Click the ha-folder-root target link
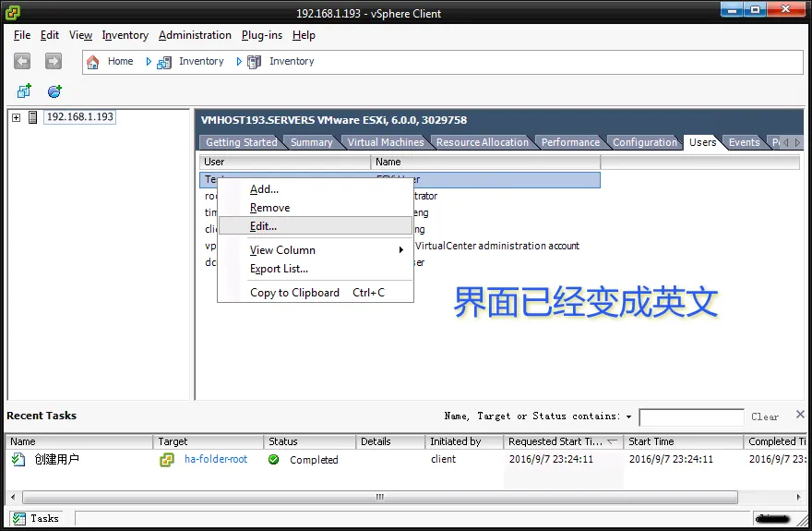 216,460
